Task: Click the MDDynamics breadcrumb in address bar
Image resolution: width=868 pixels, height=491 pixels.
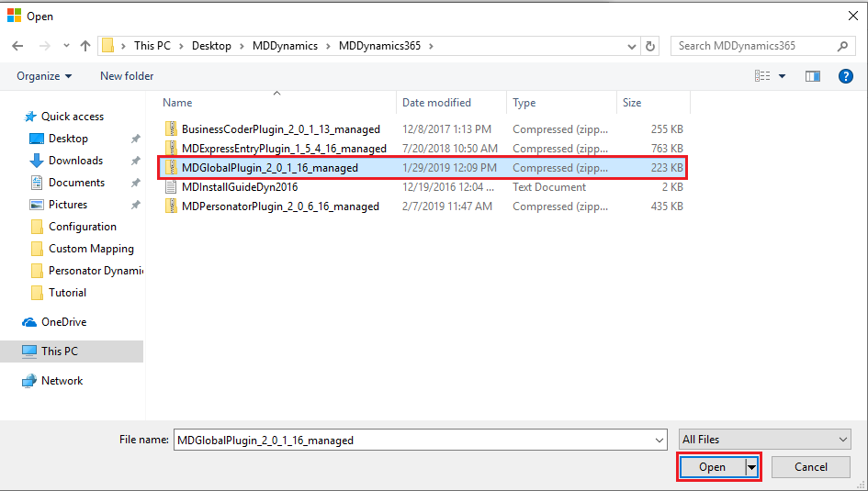Action: coord(285,46)
